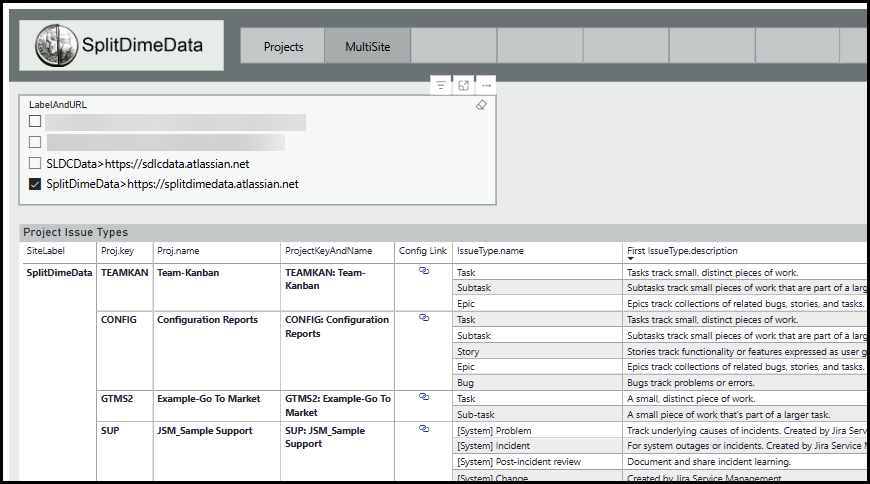
Task: Click the SplitDimeData coin logo
Action: pyautogui.click(x=56, y=45)
